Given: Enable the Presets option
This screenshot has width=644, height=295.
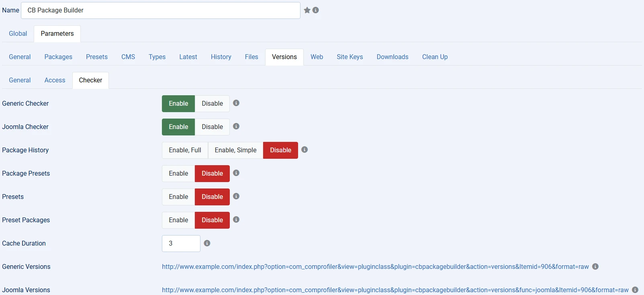Looking at the screenshot, I should [178, 197].
